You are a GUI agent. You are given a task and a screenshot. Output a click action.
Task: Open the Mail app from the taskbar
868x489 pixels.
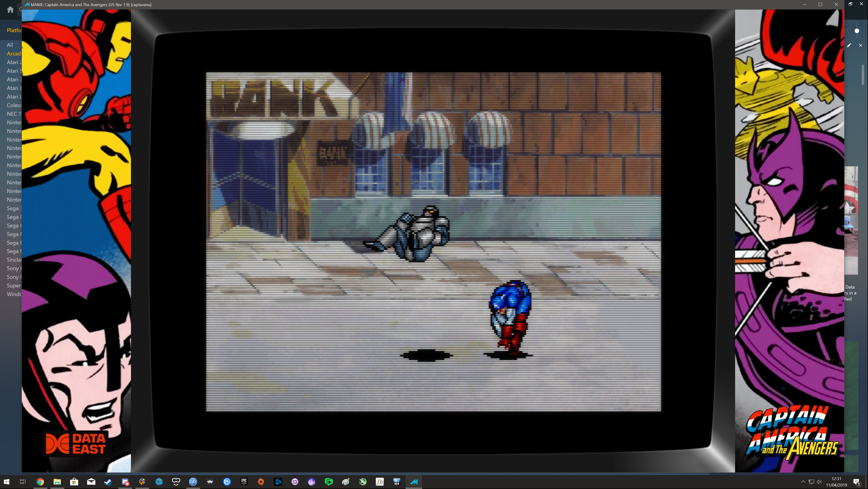(x=91, y=482)
